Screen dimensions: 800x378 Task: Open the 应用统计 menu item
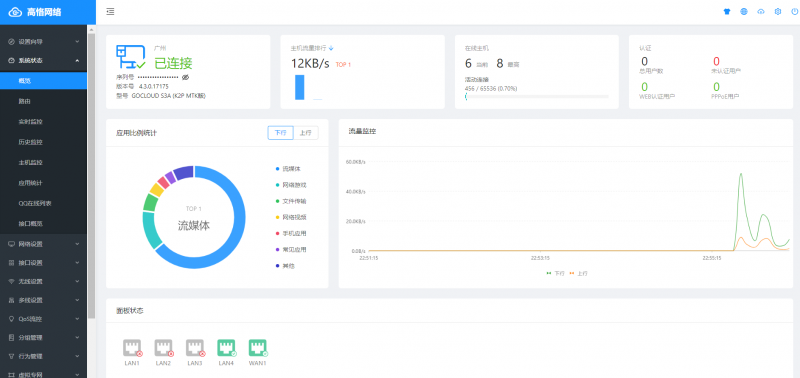(43, 183)
